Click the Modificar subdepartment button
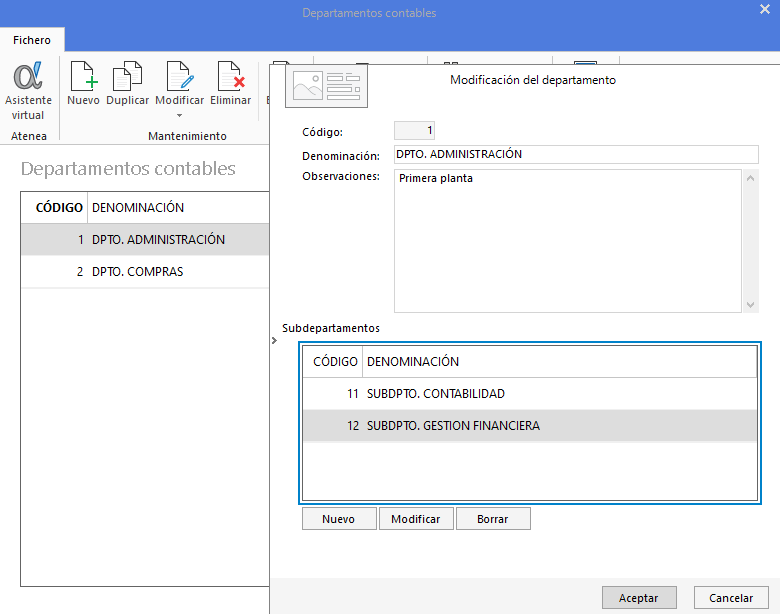The width and height of the screenshot is (780, 614). pos(416,519)
